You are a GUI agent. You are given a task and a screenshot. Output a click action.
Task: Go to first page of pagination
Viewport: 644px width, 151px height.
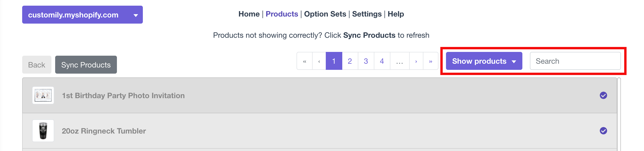(305, 61)
